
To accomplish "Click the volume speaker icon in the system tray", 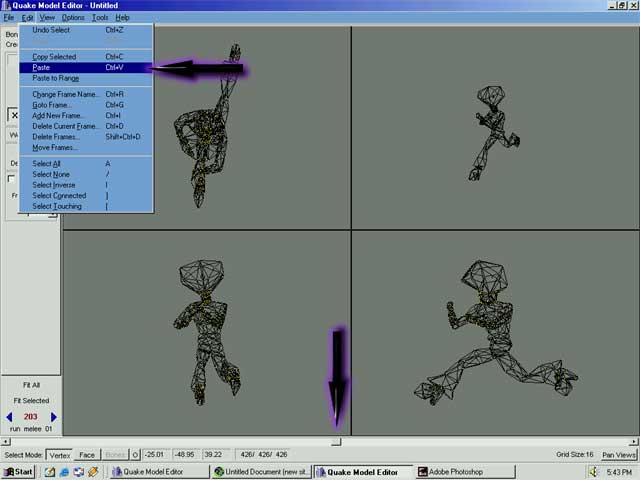I will [x=593, y=472].
